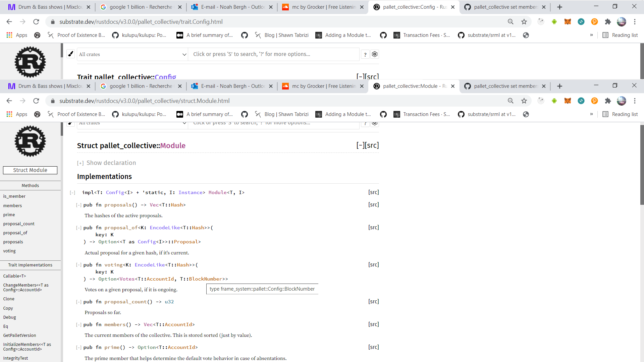
Task: Open Apps shortcut in the Module window bookmarks
Action: coord(17,114)
